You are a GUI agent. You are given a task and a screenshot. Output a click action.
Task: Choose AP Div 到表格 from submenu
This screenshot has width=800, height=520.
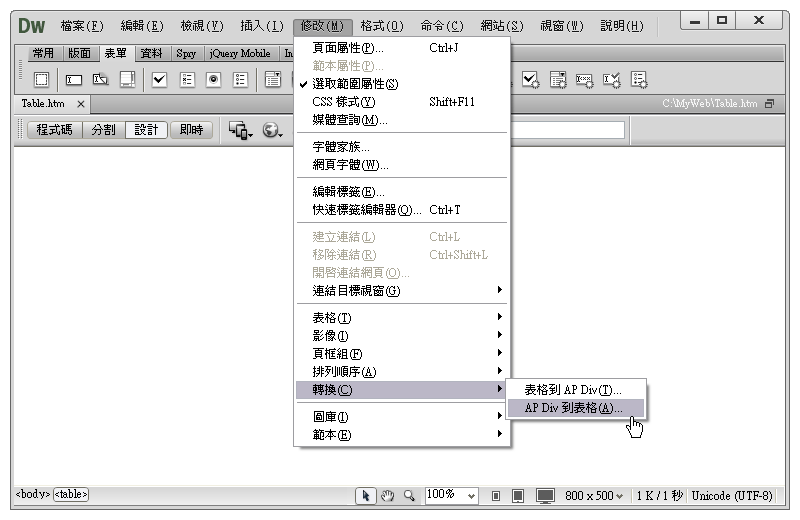574,408
